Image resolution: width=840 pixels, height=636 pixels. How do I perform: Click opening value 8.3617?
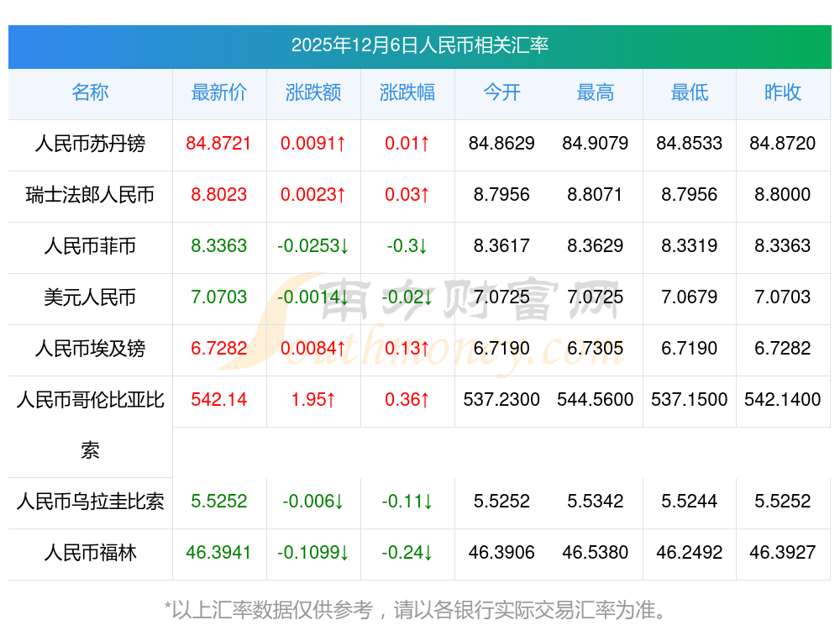[x=501, y=246]
